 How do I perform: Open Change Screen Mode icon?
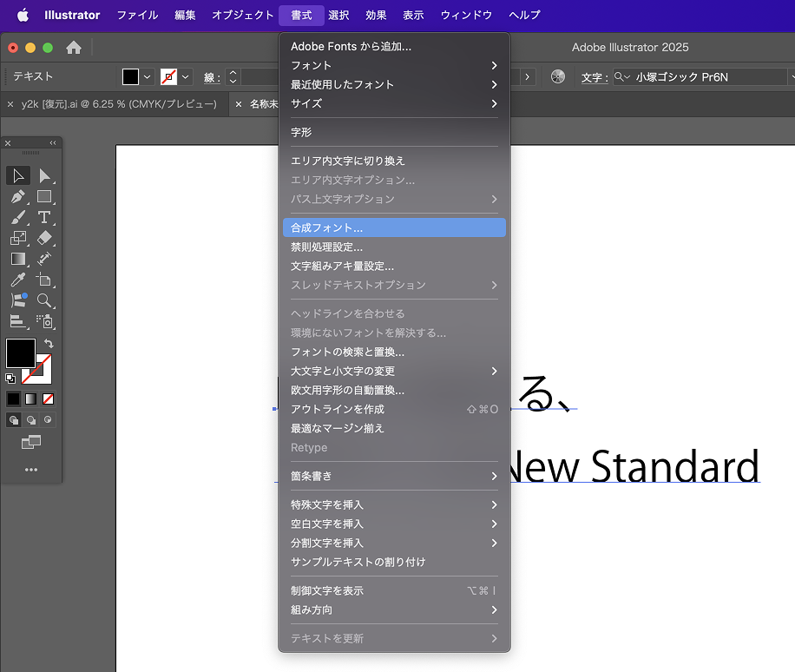click(31, 442)
